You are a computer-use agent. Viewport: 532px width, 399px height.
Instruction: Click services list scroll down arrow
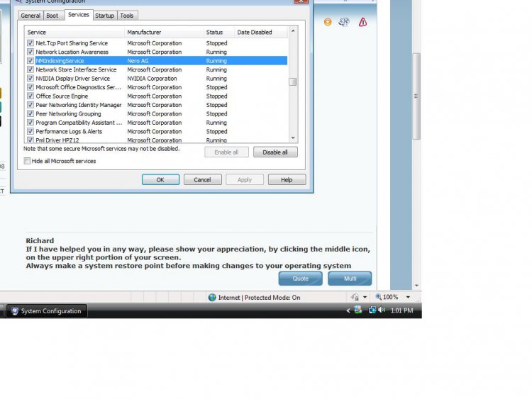tap(293, 138)
